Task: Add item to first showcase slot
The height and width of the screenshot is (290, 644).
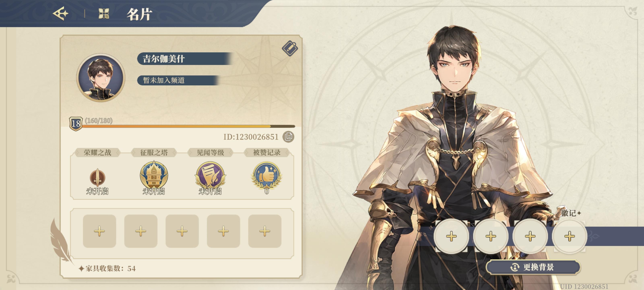Action: (99, 231)
